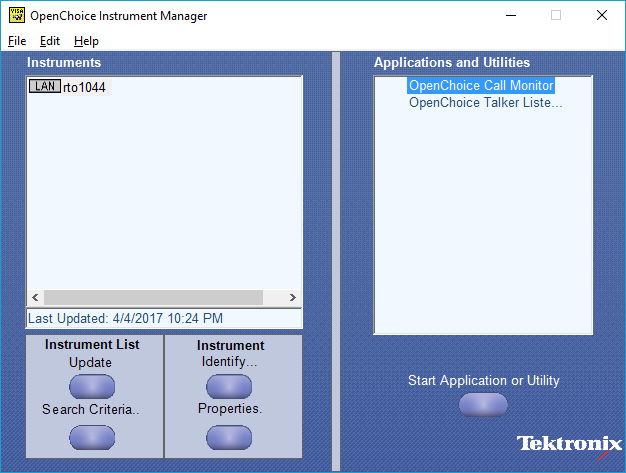Click the horizontal scrollbar thumb in Instruments

[153, 297]
